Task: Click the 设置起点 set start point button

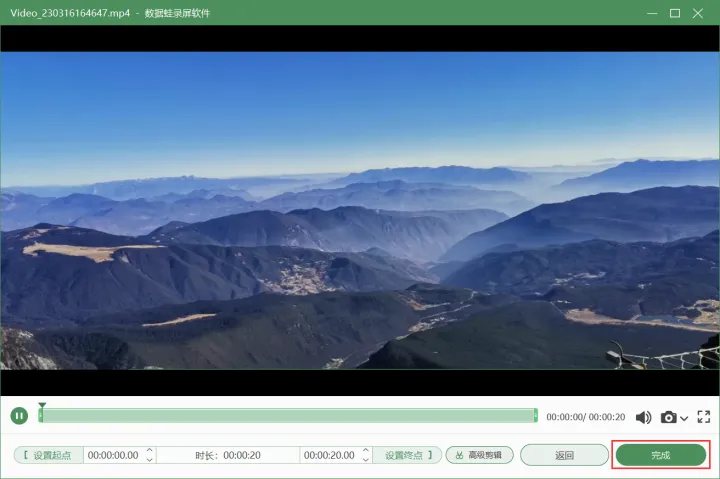Action: coord(49,455)
